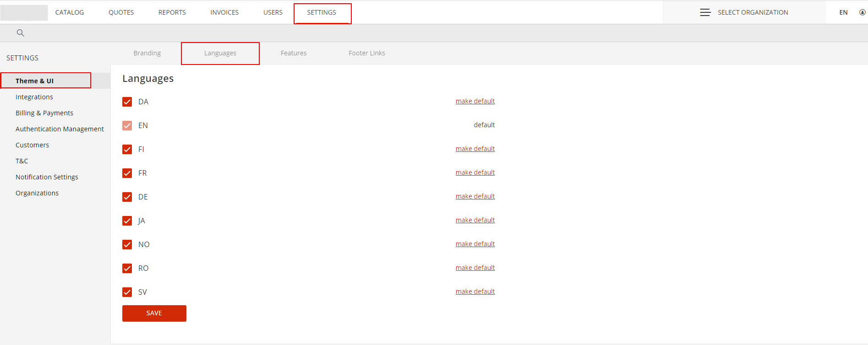
Task: Uncheck the DE language checkbox
Action: tap(127, 197)
